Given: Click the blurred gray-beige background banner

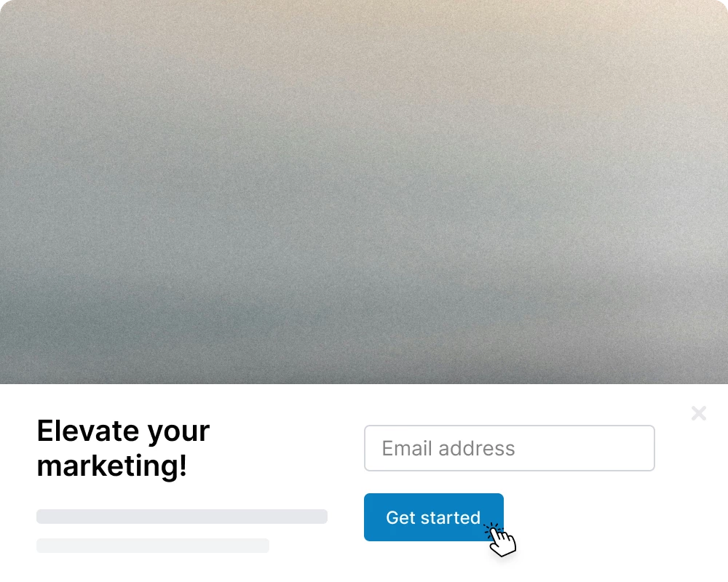Looking at the screenshot, I should coord(364,191).
